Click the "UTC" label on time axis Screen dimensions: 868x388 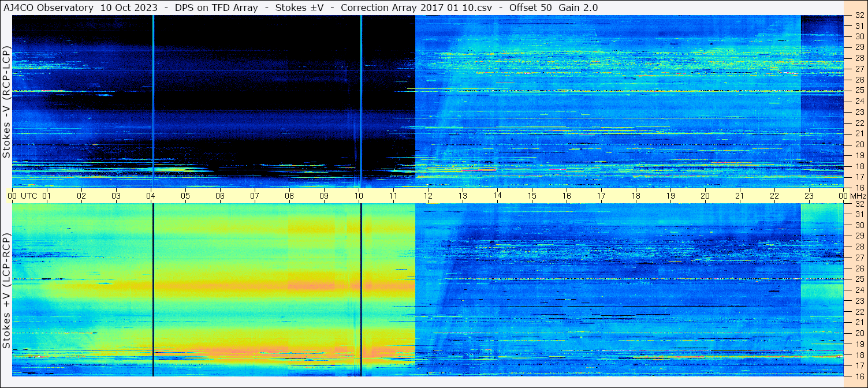[29, 196]
